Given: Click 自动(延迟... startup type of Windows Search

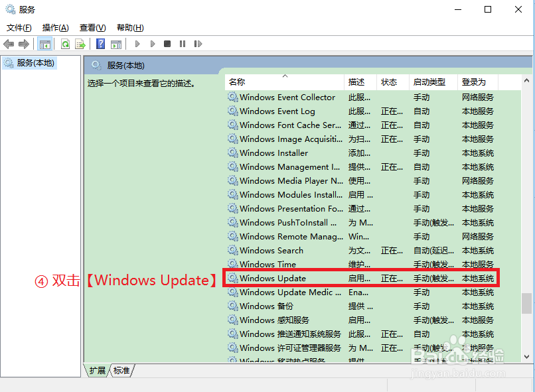Looking at the screenshot, I should click(x=433, y=251).
